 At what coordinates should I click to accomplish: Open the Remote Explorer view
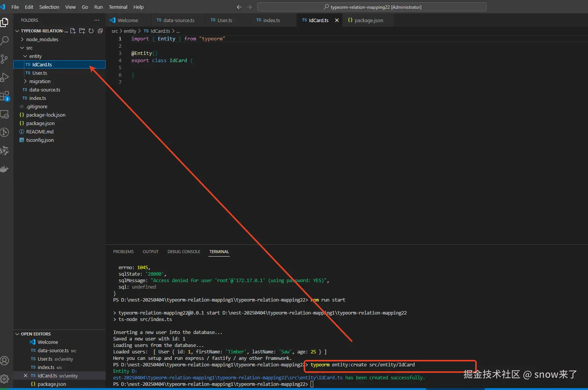(x=5, y=114)
